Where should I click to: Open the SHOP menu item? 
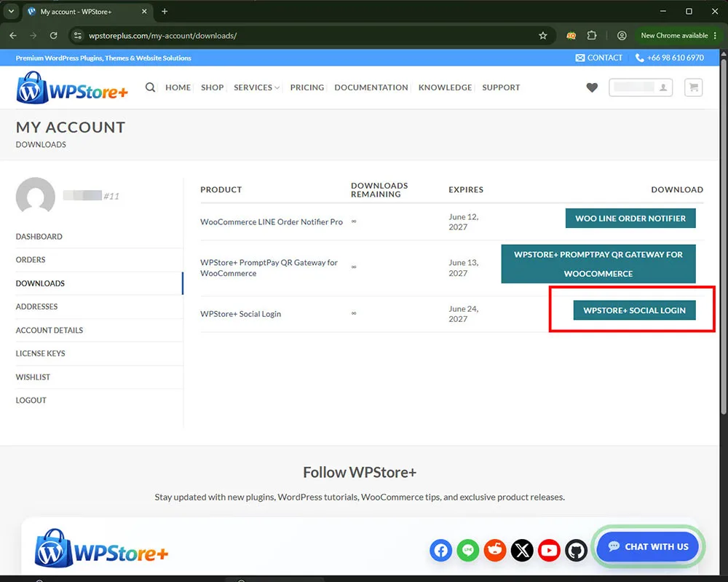(x=212, y=87)
